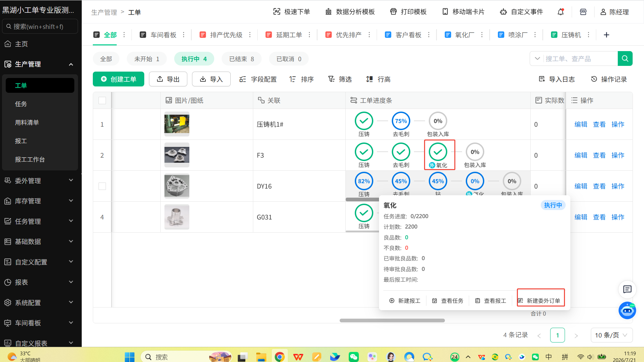Launch WeChat from the taskbar
644x362 pixels.
click(353, 357)
